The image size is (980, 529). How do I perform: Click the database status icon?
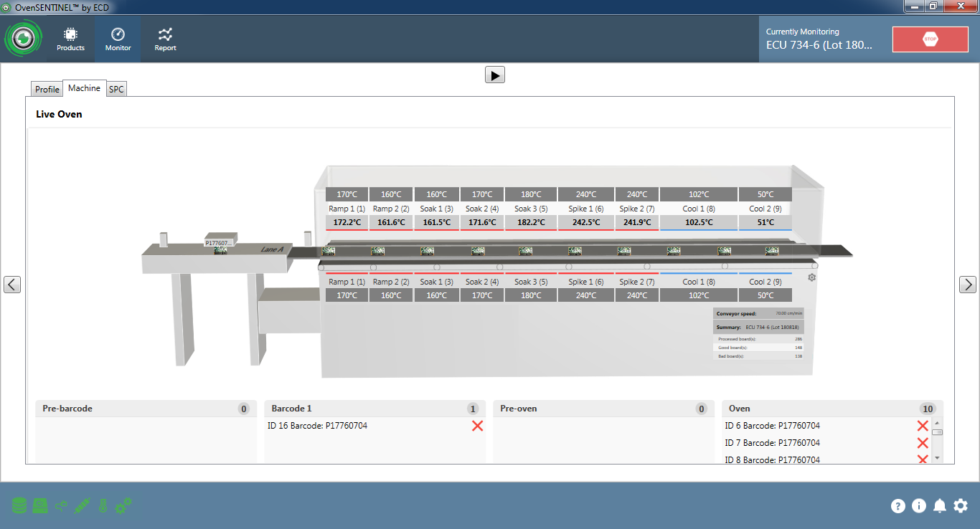click(x=19, y=506)
